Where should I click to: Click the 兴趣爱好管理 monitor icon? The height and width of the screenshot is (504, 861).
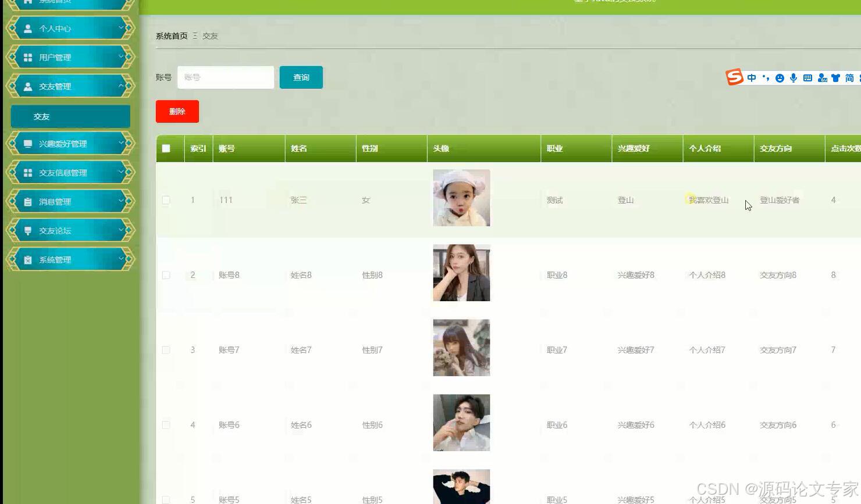pyautogui.click(x=28, y=144)
